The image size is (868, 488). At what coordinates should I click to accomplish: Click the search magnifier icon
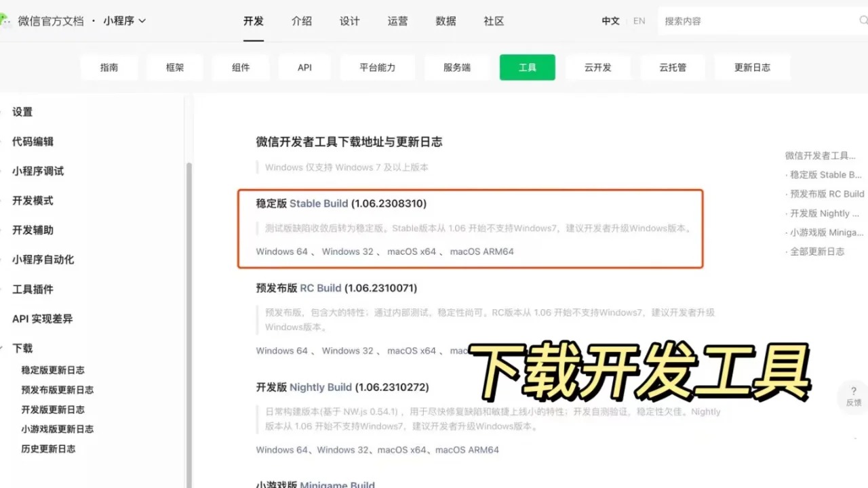click(863, 20)
